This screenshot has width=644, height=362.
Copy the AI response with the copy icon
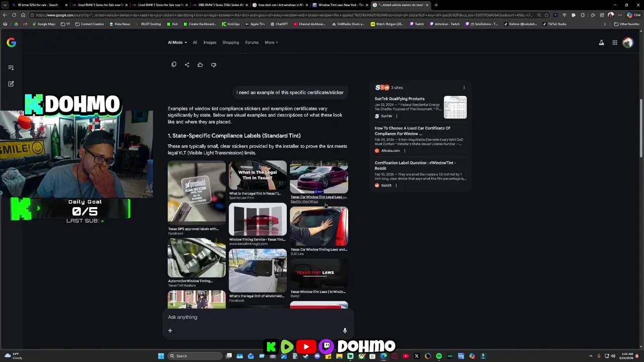point(174,64)
